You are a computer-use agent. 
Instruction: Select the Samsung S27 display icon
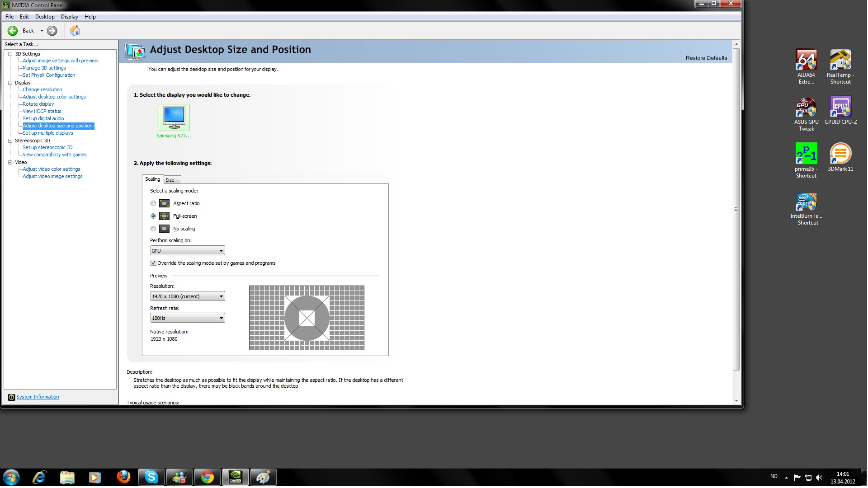[174, 117]
